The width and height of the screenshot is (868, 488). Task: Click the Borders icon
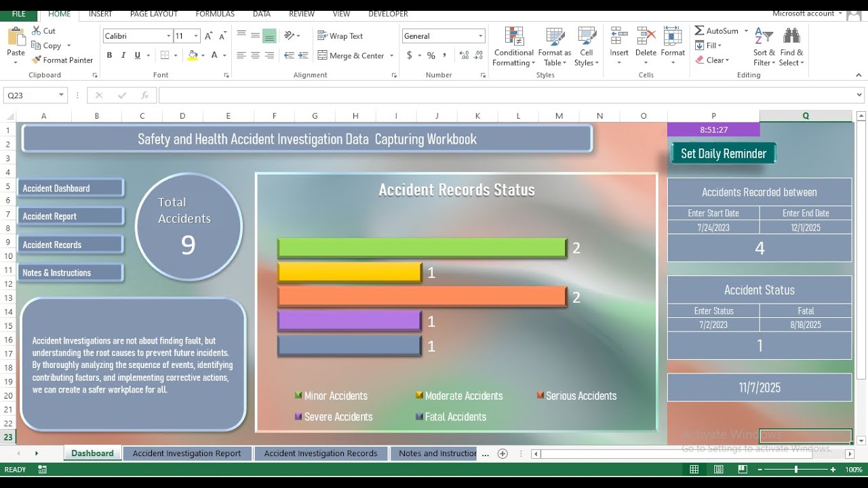164,56
